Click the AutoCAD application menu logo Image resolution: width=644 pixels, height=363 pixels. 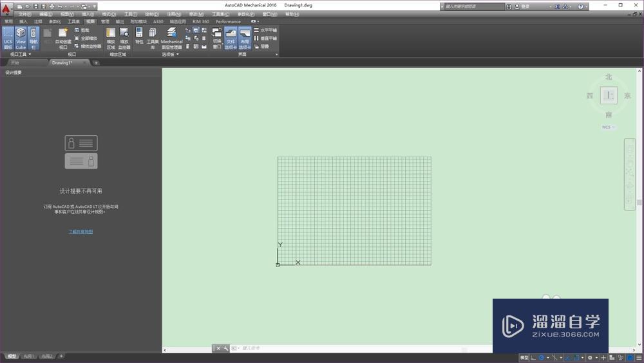pyautogui.click(x=6, y=10)
